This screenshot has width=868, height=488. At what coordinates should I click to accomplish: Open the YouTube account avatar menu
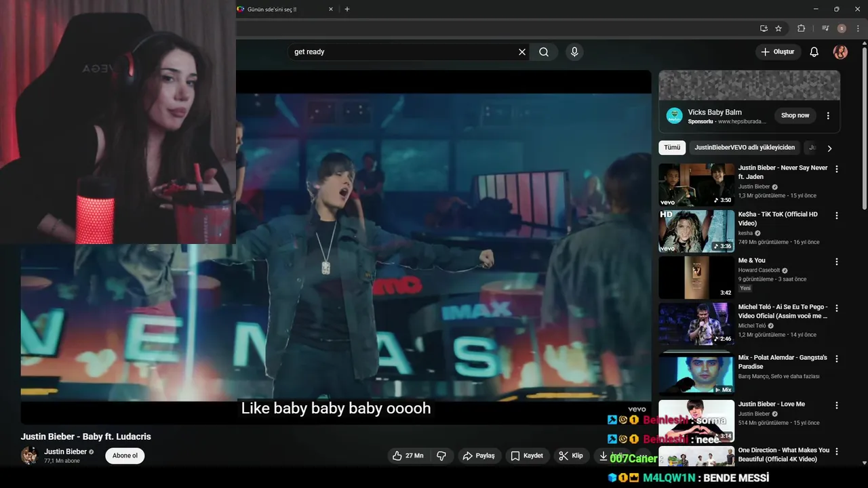[840, 52]
